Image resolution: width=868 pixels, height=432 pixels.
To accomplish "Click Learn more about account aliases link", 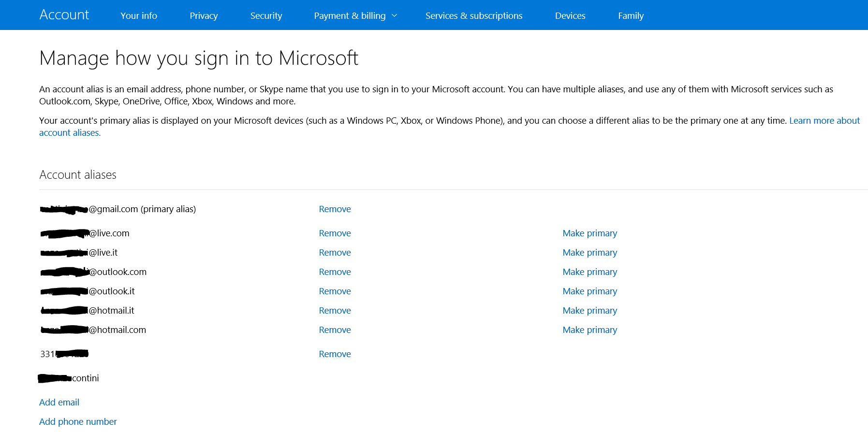I will (x=824, y=121).
